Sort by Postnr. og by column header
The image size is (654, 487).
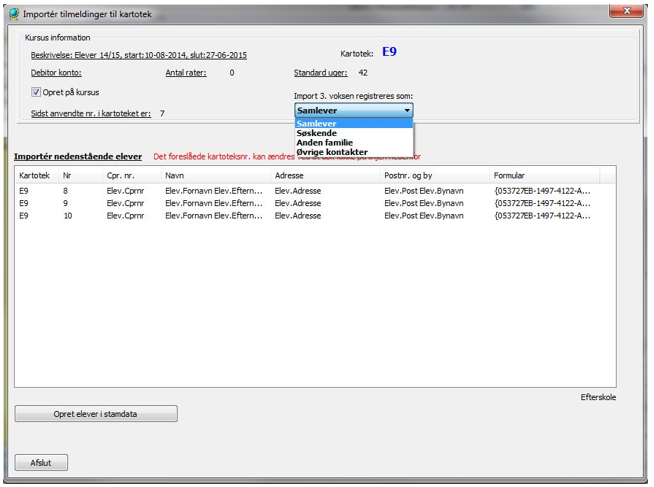pyautogui.click(x=435, y=176)
